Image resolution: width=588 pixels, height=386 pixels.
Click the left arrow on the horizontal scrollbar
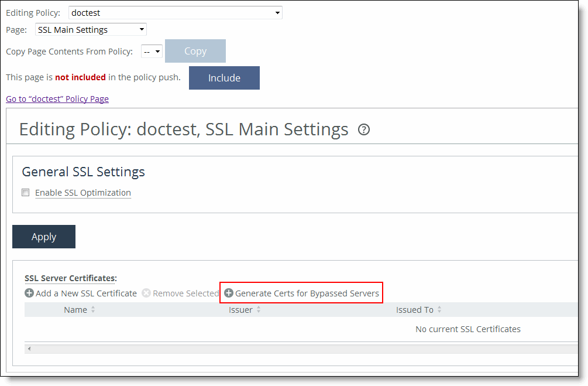tap(29, 349)
